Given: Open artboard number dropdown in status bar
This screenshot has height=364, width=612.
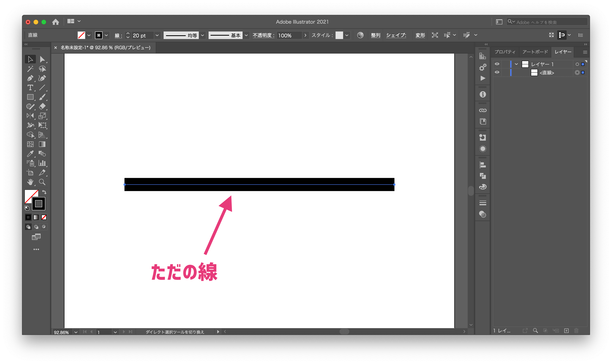Looking at the screenshot, I should (115, 332).
